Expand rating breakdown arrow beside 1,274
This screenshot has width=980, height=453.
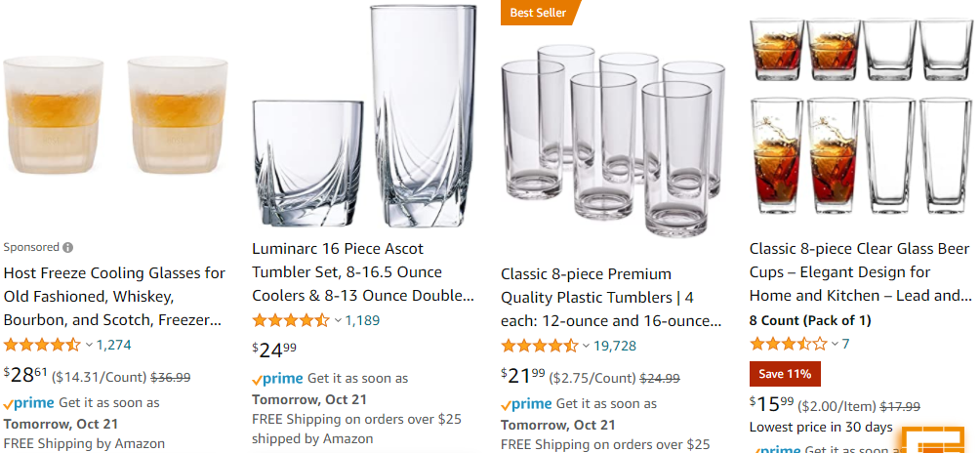pyautogui.click(x=89, y=345)
